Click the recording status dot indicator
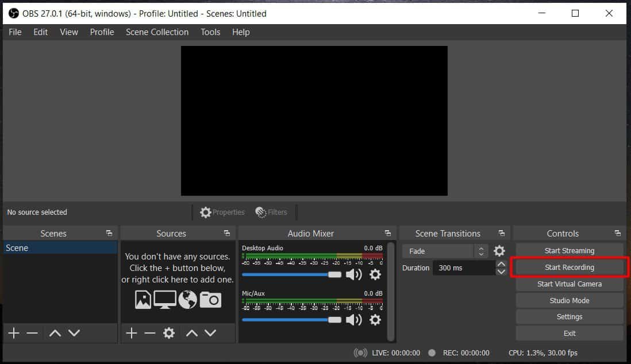 pos(432,353)
